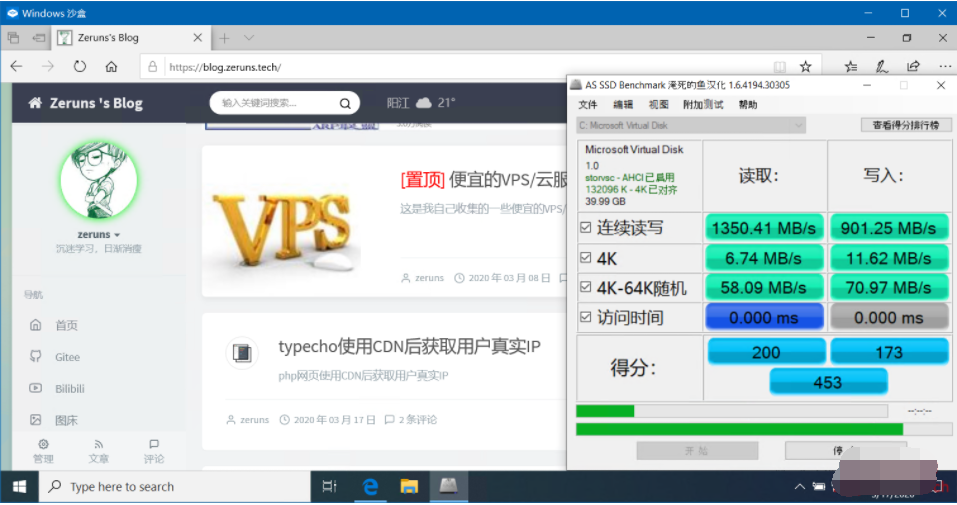Viewport: 957px width, 505px height.
Task: Click AS SSD Benchmark taskbar icon
Action: pyautogui.click(x=449, y=487)
